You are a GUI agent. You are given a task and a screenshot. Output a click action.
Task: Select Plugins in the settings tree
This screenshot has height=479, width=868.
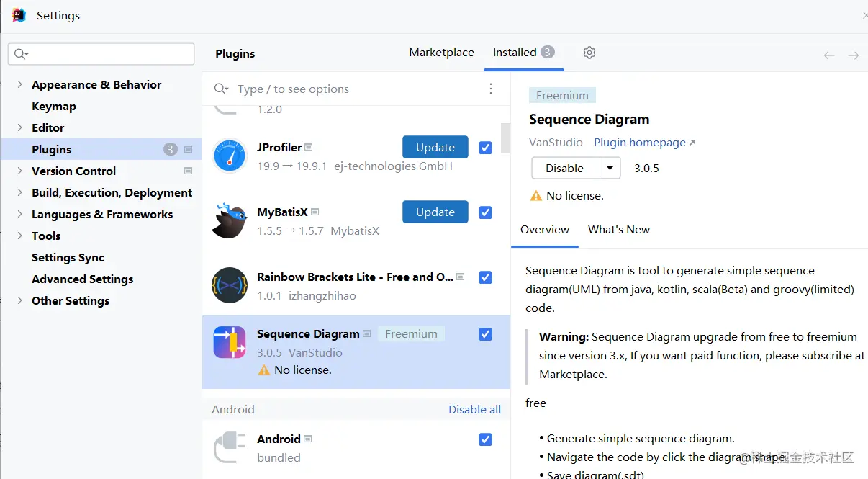(x=101, y=149)
